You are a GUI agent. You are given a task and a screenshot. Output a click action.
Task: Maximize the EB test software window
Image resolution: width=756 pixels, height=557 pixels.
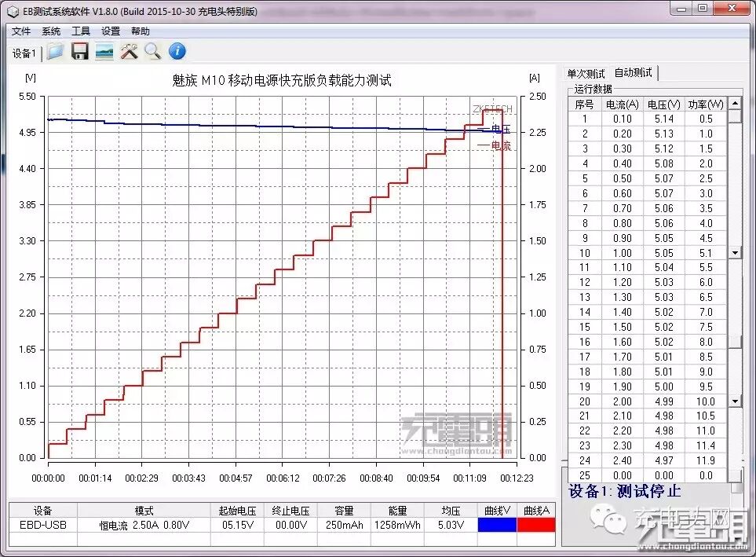tap(703, 8)
